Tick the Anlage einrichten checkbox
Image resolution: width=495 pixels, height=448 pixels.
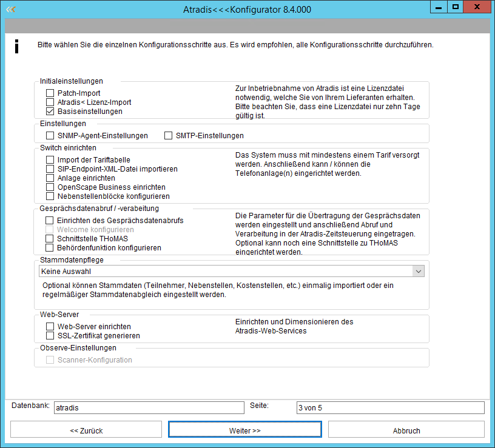pos(50,178)
